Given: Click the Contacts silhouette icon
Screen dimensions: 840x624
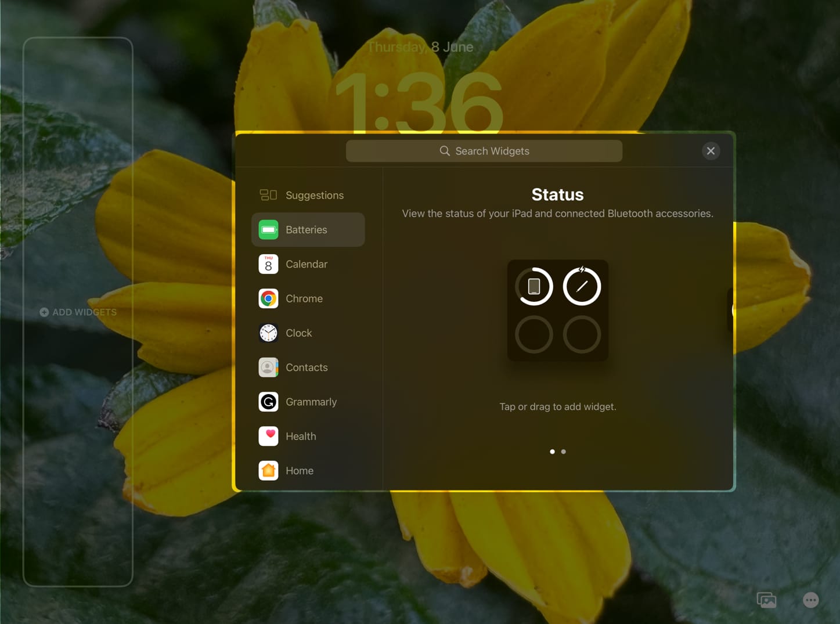Looking at the screenshot, I should click(268, 367).
